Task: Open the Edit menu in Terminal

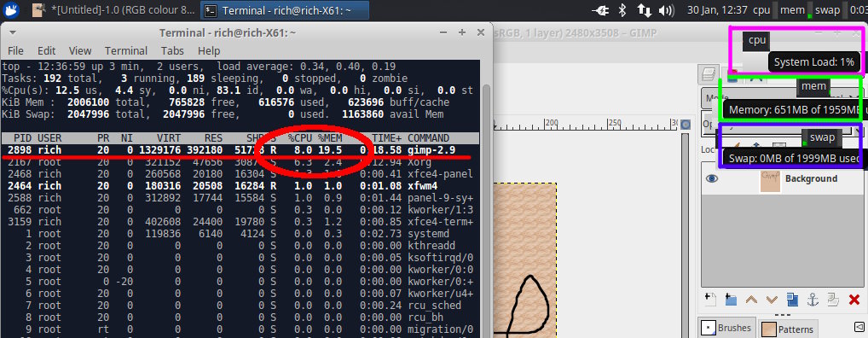Action: (47, 51)
